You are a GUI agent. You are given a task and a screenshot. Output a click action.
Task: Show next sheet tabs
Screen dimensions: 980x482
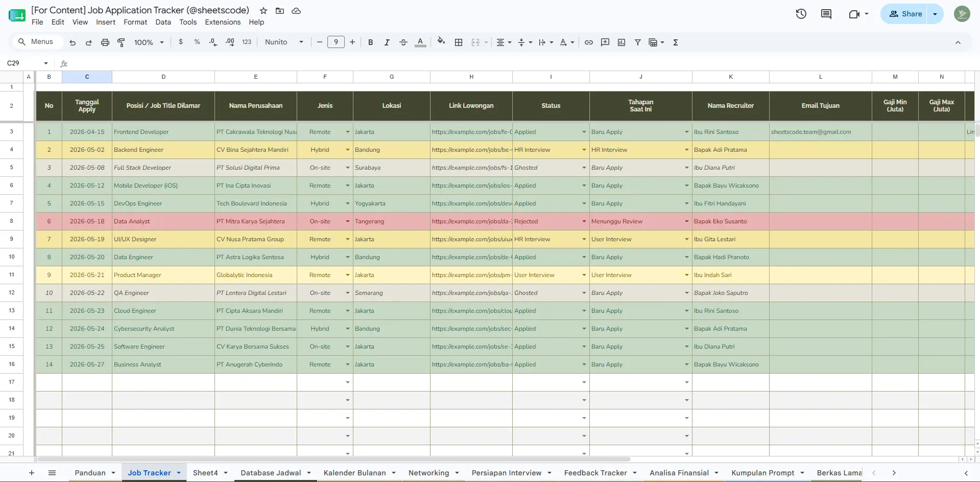894,473
